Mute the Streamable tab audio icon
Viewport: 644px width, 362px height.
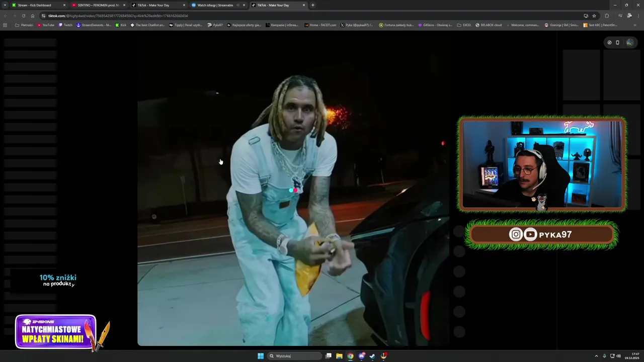(x=238, y=5)
